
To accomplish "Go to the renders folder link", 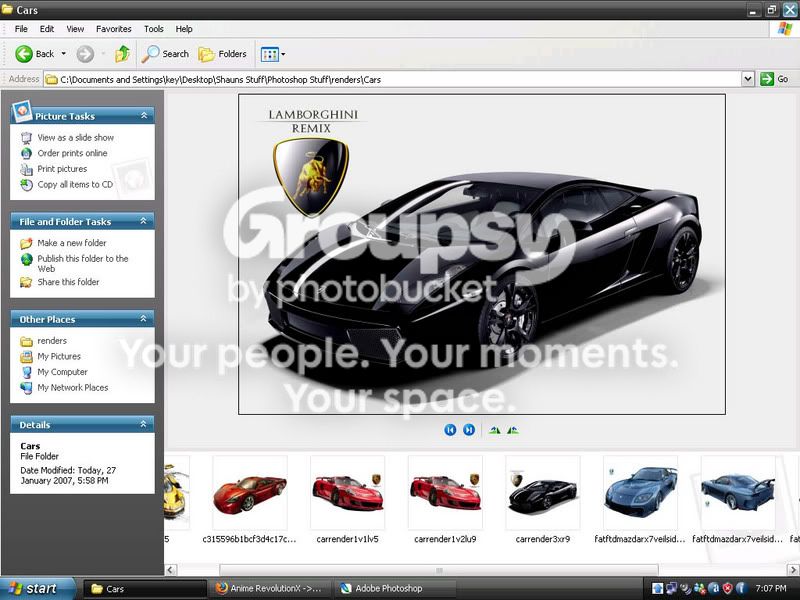I will (52, 341).
